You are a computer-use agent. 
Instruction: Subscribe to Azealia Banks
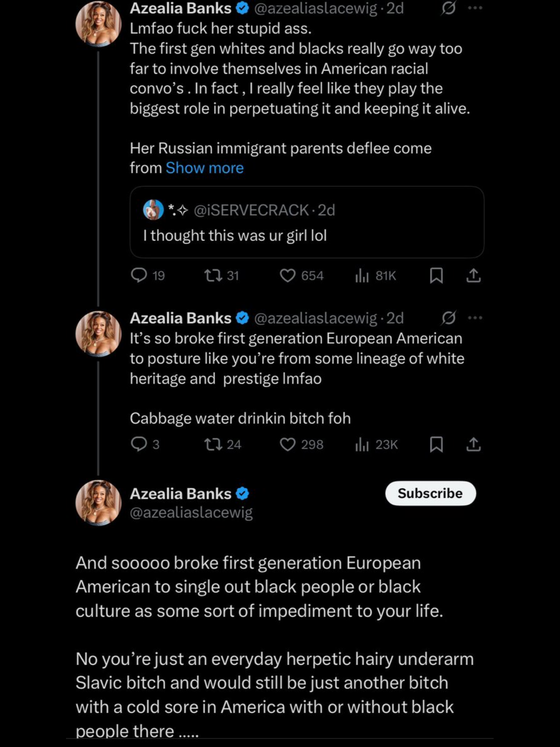[x=430, y=493]
